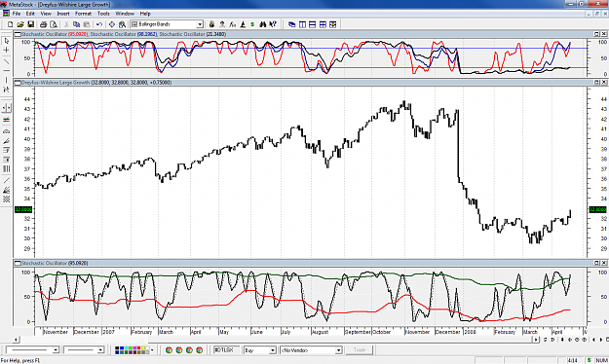Click the context Help pointer icon
The image size is (609, 364).
coord(273,24)
